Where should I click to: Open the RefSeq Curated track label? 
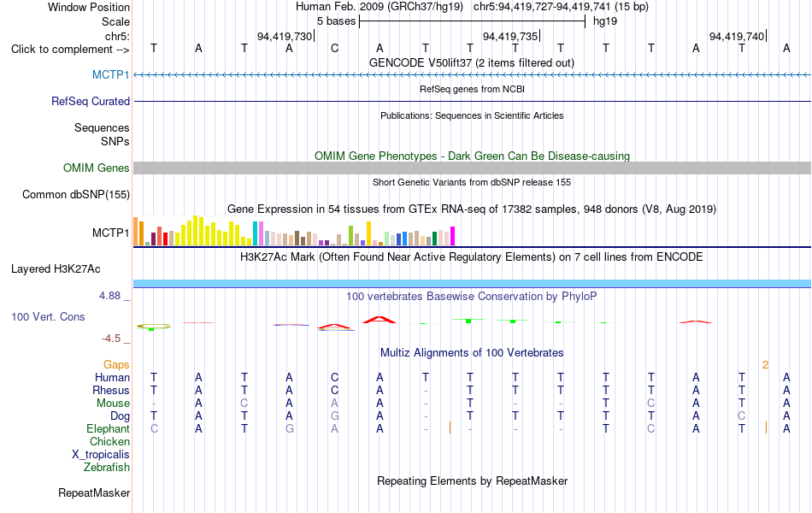pos(91,101)
